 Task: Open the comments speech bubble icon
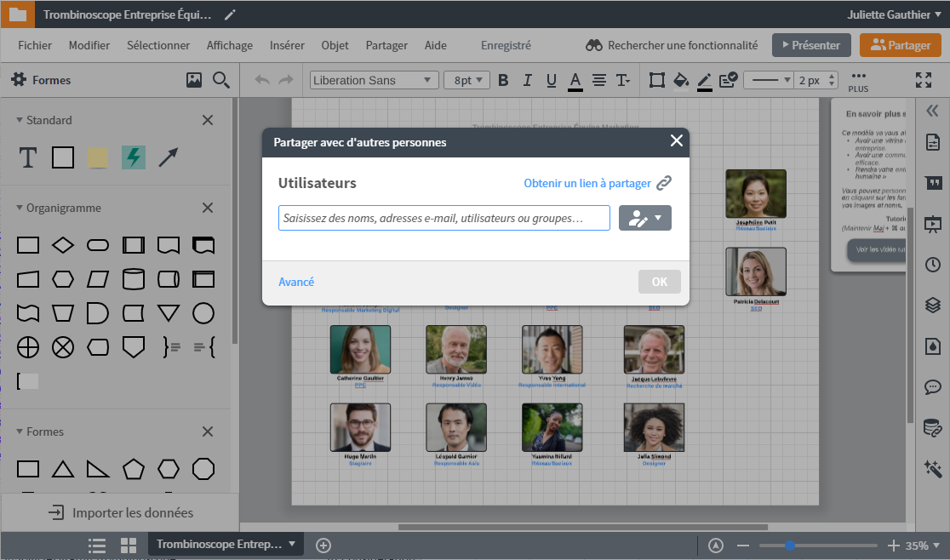(933, 387)
